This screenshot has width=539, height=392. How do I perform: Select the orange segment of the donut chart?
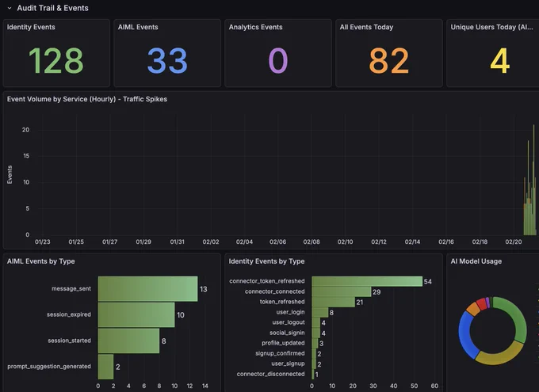click(473, 309)
